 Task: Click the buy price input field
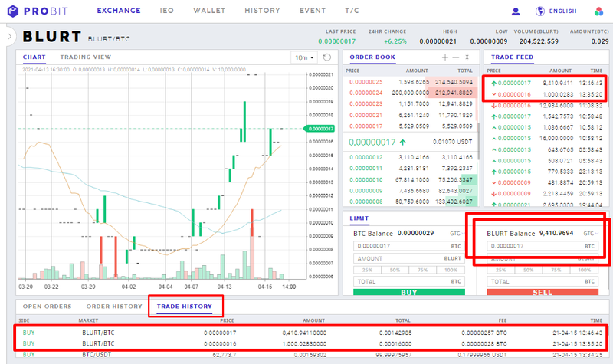pos(409,246)
